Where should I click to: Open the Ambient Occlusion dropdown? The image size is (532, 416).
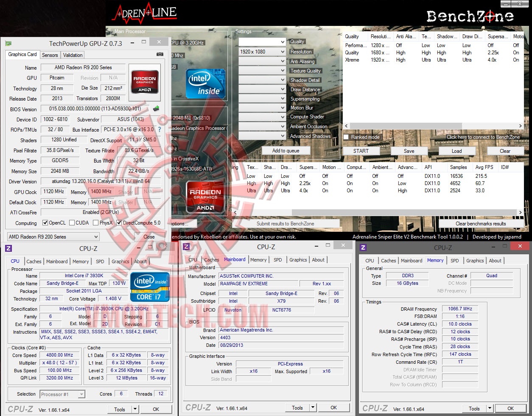tap(262, 126)
